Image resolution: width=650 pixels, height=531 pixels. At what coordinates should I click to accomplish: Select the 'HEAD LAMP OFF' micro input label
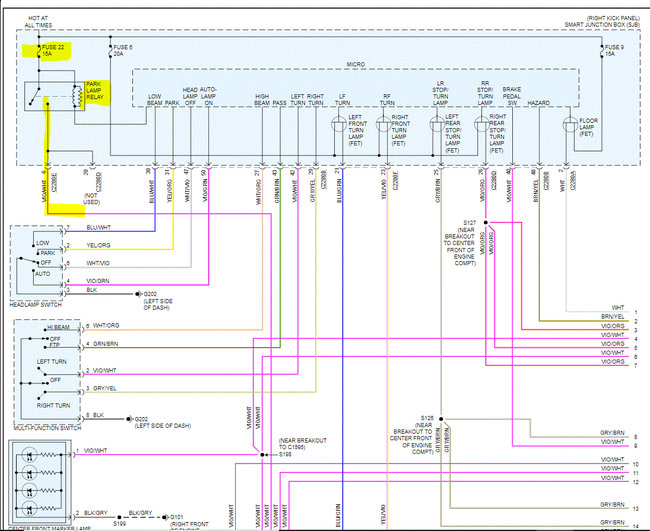[190, 96]
